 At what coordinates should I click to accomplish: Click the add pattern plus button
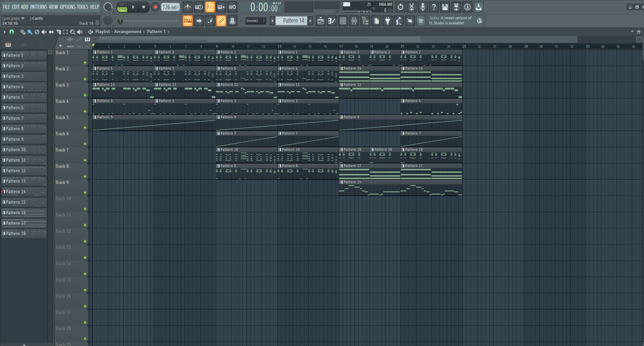point(310,21)
